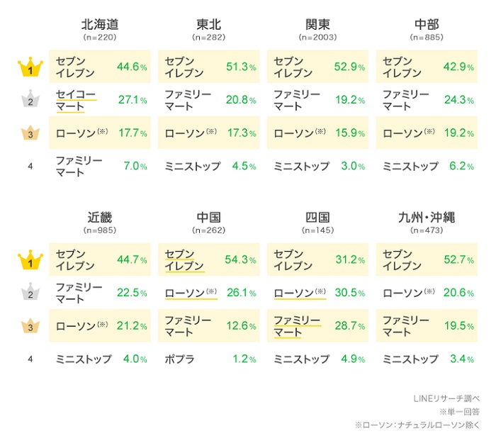
Task: Click the 東北 region heading
Action: (208, 24)
